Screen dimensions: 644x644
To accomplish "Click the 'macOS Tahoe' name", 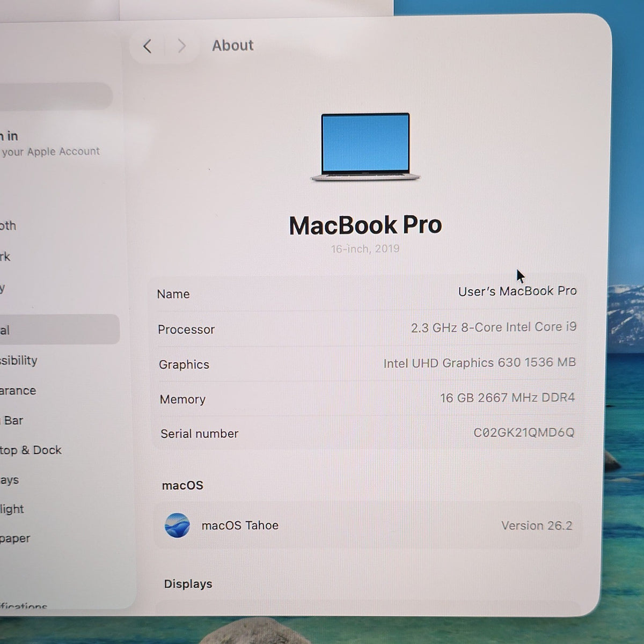I will click(x=240, y=525).
